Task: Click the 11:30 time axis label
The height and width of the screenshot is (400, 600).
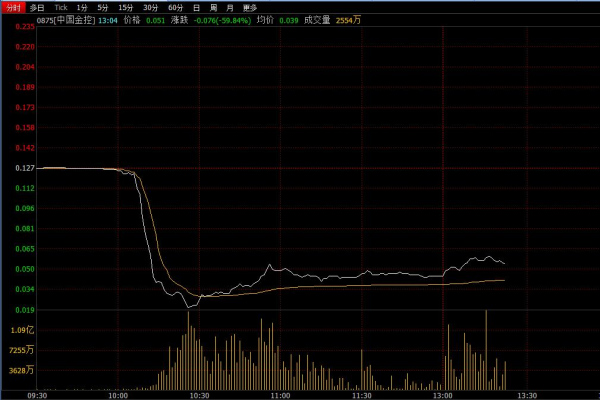Action: [x=362, y=396]
